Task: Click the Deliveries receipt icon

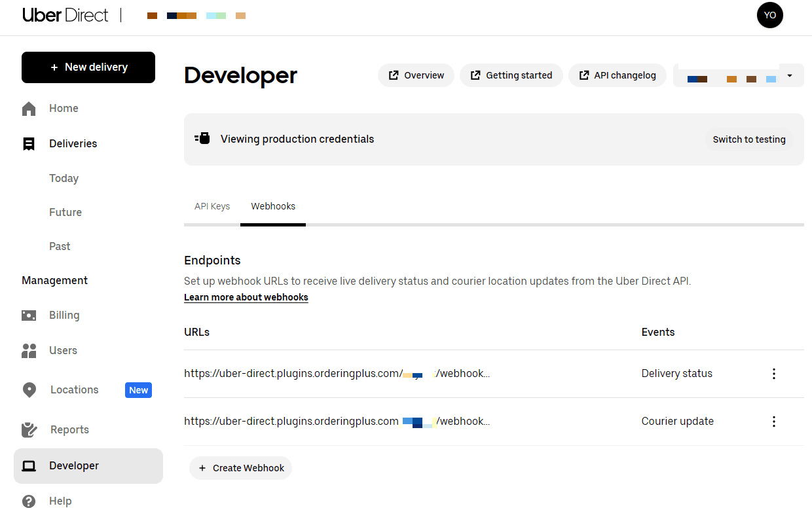Action: [x=29, y=144]
